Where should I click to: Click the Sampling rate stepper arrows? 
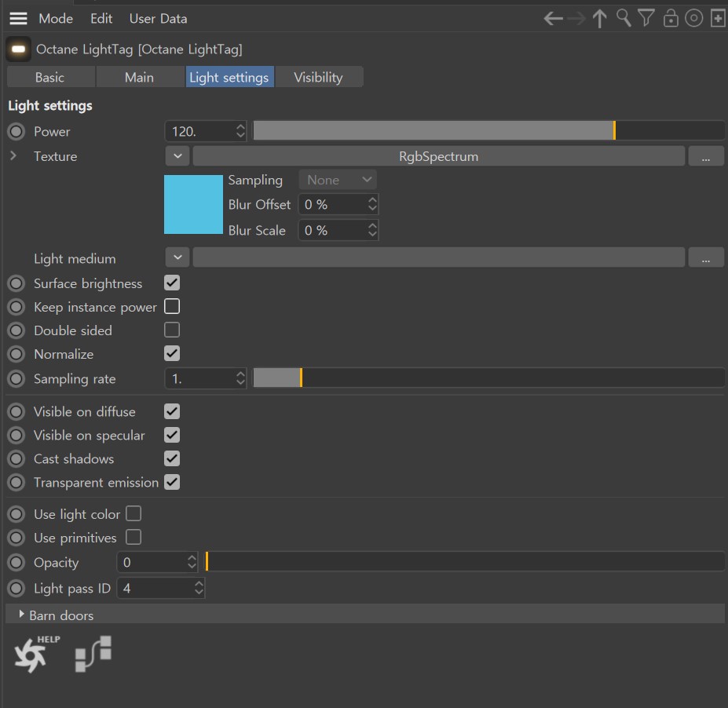(x=240, y=378)
